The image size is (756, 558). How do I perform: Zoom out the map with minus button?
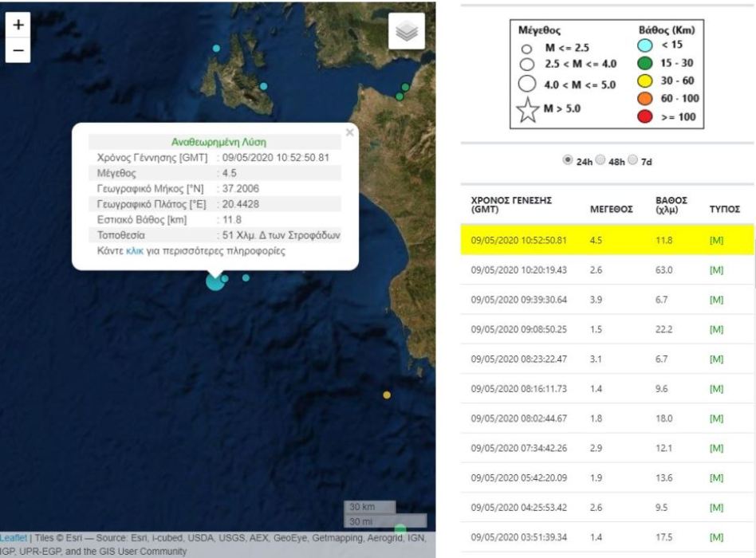(18, 50)
